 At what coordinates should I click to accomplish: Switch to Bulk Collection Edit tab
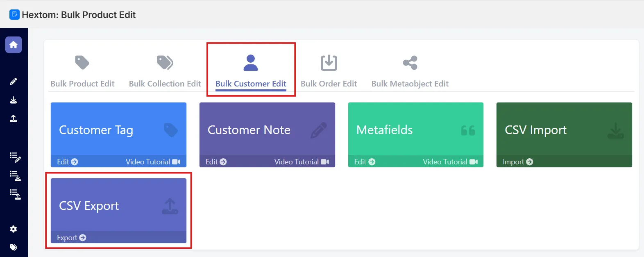[x=165, y=72]
